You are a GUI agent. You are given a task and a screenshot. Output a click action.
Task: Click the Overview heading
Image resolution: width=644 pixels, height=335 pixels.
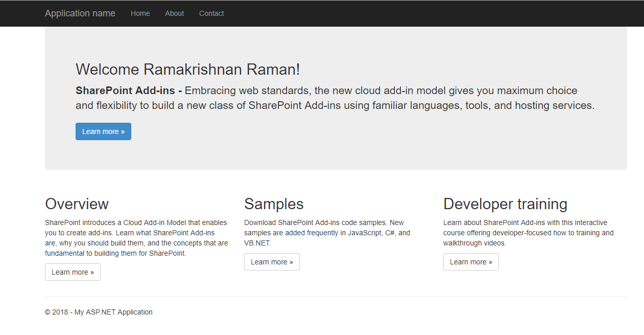77,204
